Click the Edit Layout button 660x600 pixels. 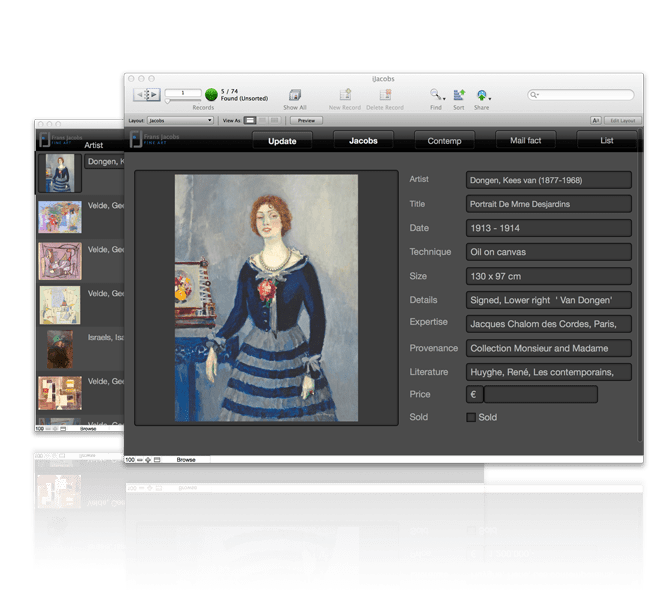pyautogui.click(x=623, y=120)
